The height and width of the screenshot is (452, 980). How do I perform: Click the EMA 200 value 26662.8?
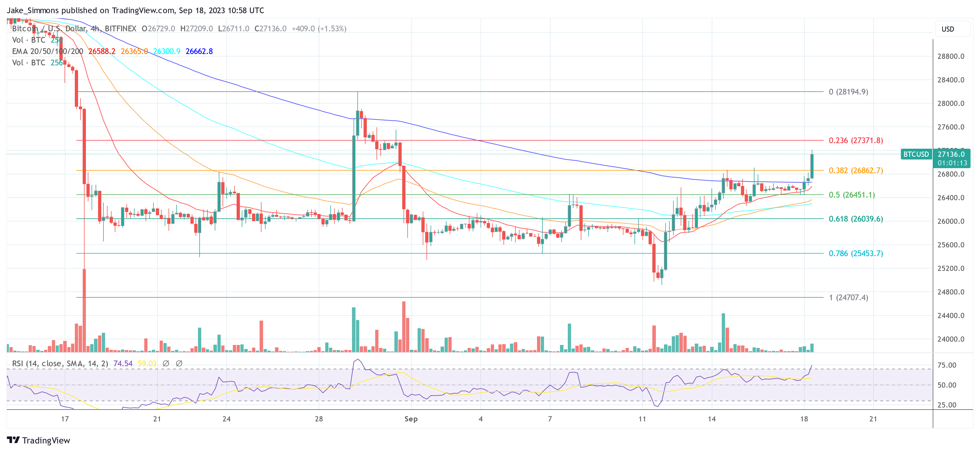tap(199, 51)
